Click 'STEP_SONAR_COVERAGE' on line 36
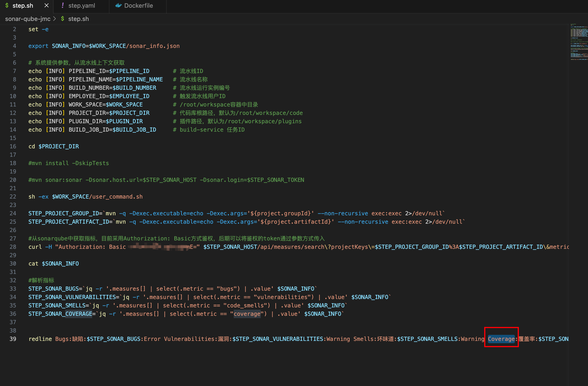This screenshot has width=588, height=386. pyautogui.click(x=60, y=314)
